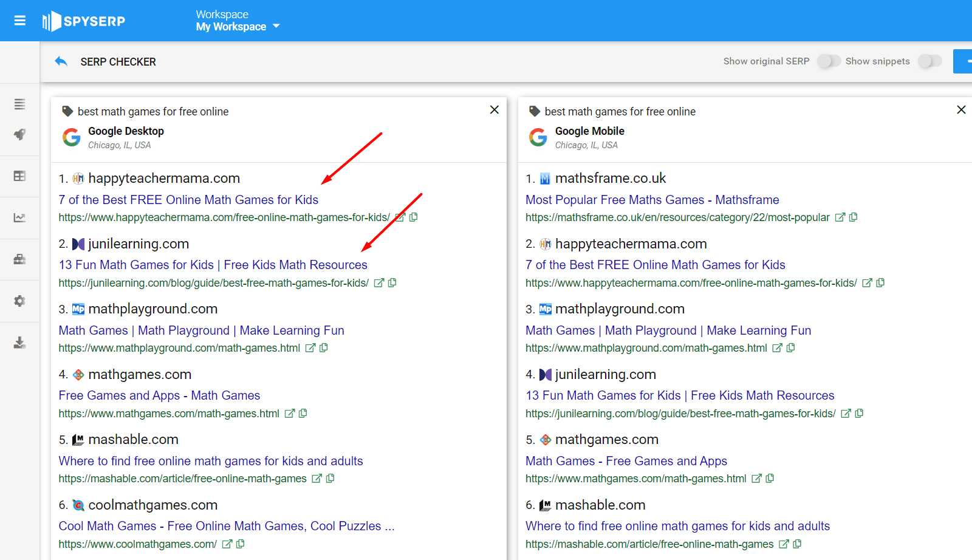This screenshot has height=560, width=972.
Task: Open Desktop Math Playground title link
Action: coord(202,330)
